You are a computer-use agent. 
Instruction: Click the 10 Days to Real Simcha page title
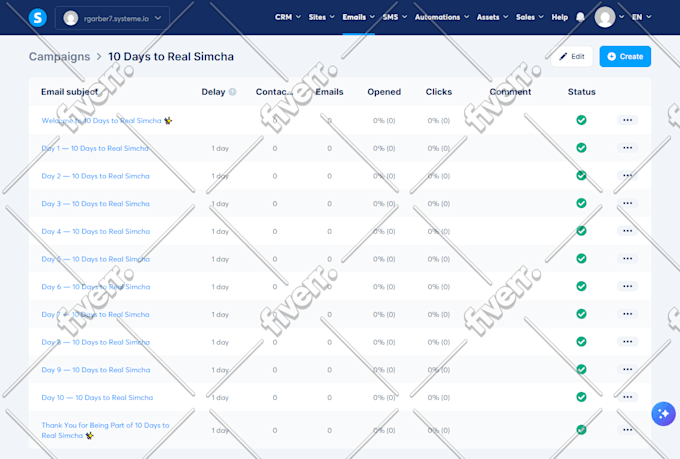[171, 57]
